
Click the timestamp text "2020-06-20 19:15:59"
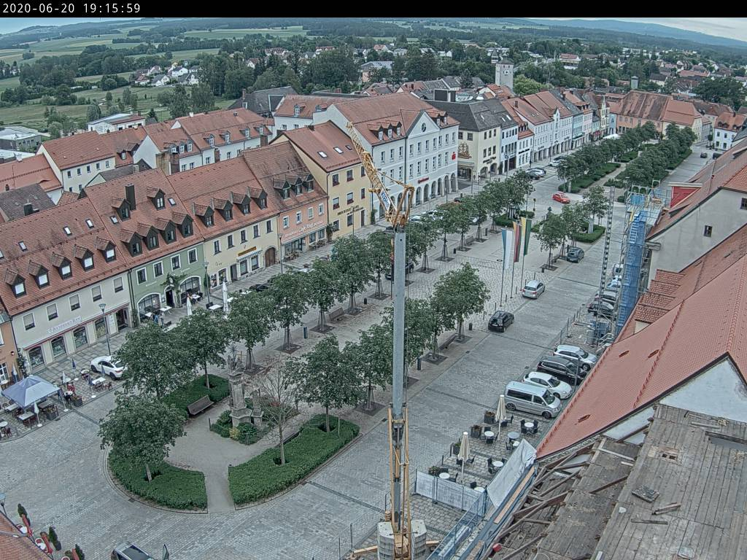coord(71,8)
